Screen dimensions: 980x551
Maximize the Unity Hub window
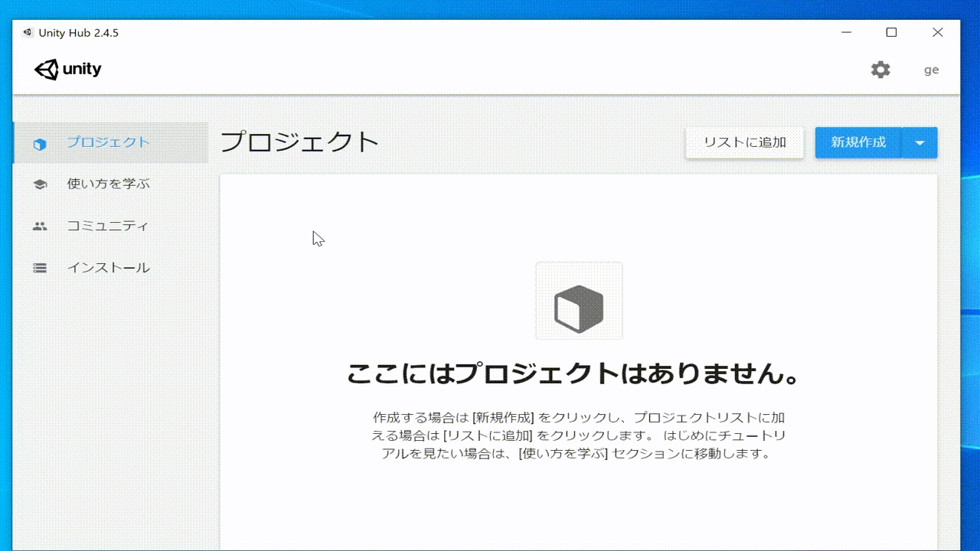pyautogui.click(x=891, y=32)
